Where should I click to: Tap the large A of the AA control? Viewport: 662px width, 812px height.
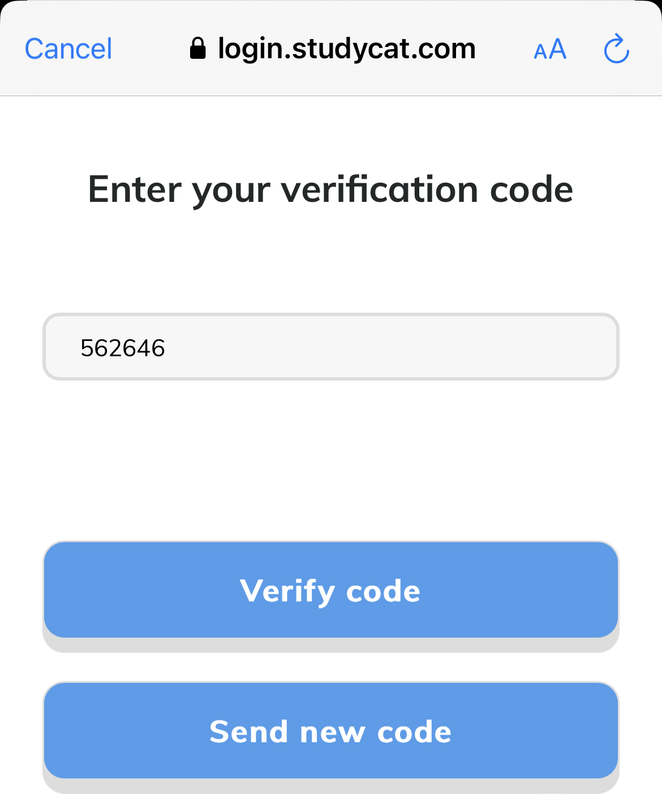click(558, 49)
